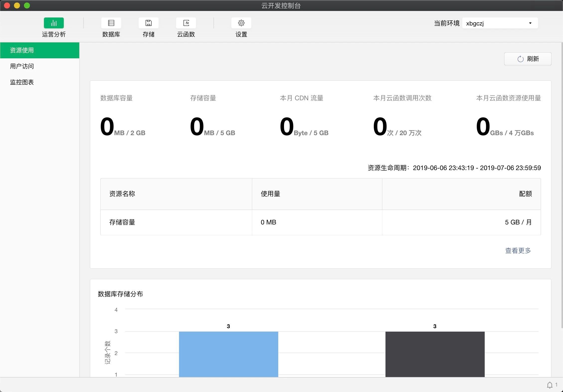Open the 数据库 database icon
This screenshot has height=392, width=563.
pos(111,23)
